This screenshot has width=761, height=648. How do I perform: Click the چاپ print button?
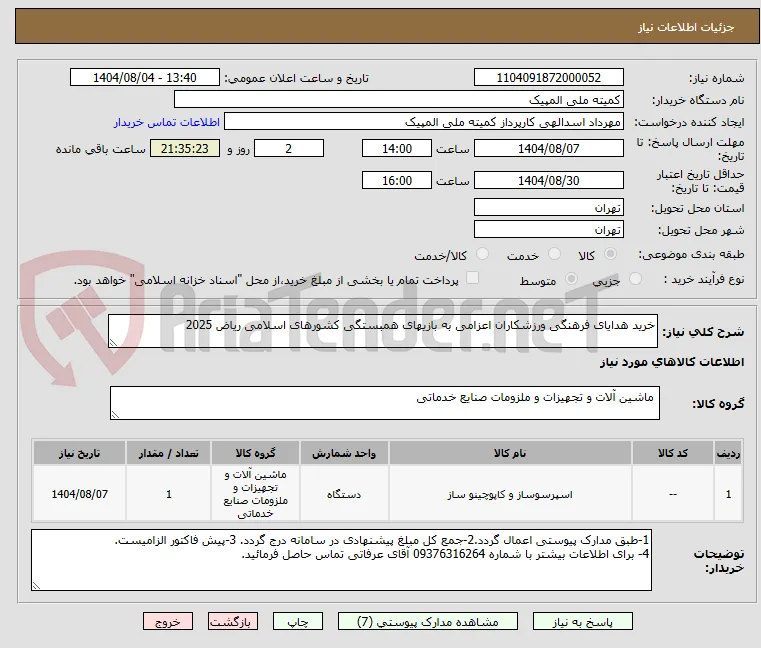coord(298,621)
